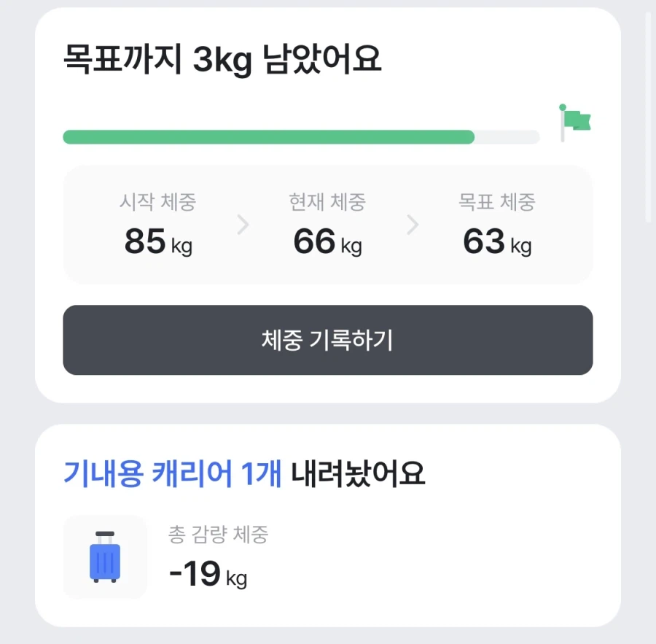Click the flag marking the weight goal endpoint
Viewport: 656px width, 644px height.
point(575,120)
